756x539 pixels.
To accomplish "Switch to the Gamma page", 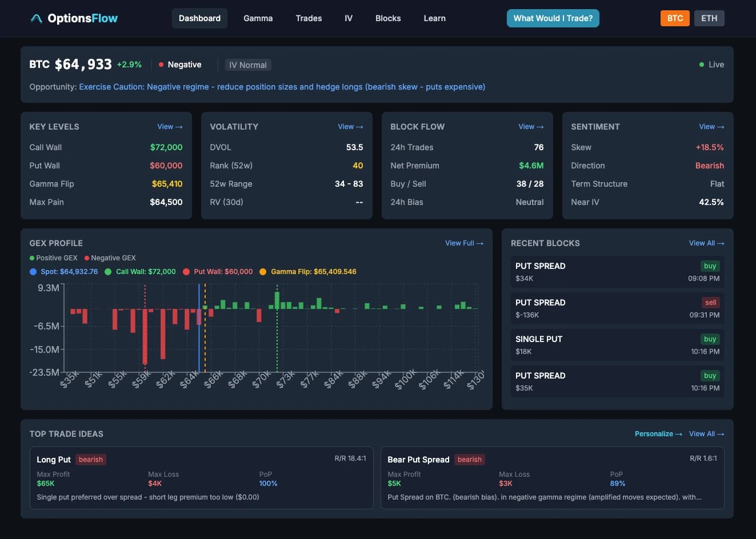I will point(258,18).
